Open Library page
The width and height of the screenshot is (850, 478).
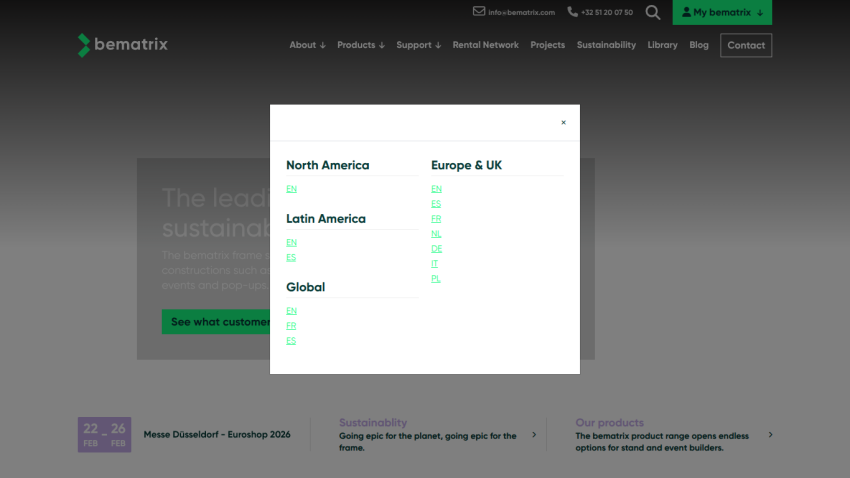click(662, 45)
